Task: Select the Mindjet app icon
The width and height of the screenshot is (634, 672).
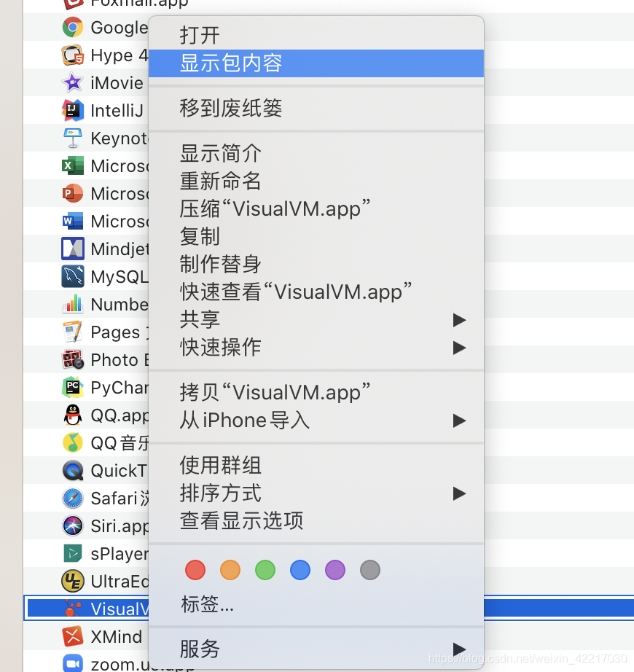Action: 73,249
